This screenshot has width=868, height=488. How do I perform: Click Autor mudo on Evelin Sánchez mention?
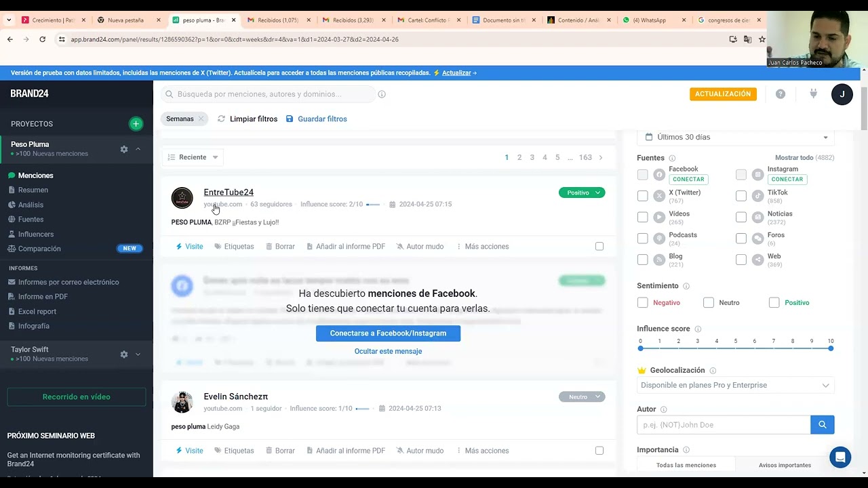420,451
